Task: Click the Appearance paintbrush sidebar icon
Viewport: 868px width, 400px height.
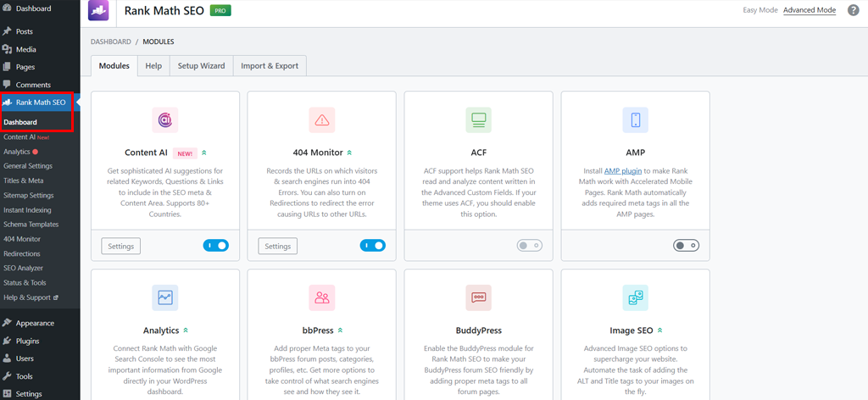Action: (7, 323)
